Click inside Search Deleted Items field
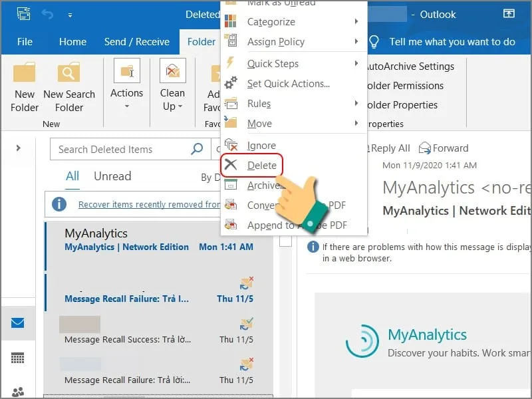This screenshot has height=399, width=532. coord(120,150)
